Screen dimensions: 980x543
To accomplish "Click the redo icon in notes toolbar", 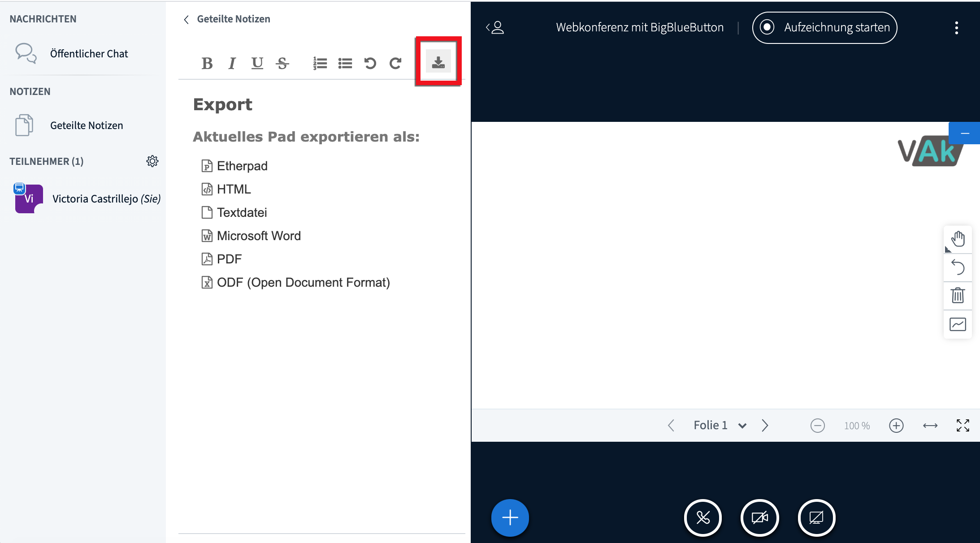I will tap(395, 63).
